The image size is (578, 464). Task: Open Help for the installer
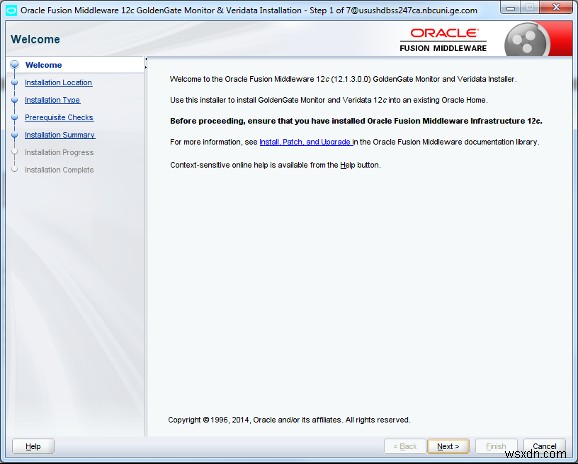coord(33,446)
